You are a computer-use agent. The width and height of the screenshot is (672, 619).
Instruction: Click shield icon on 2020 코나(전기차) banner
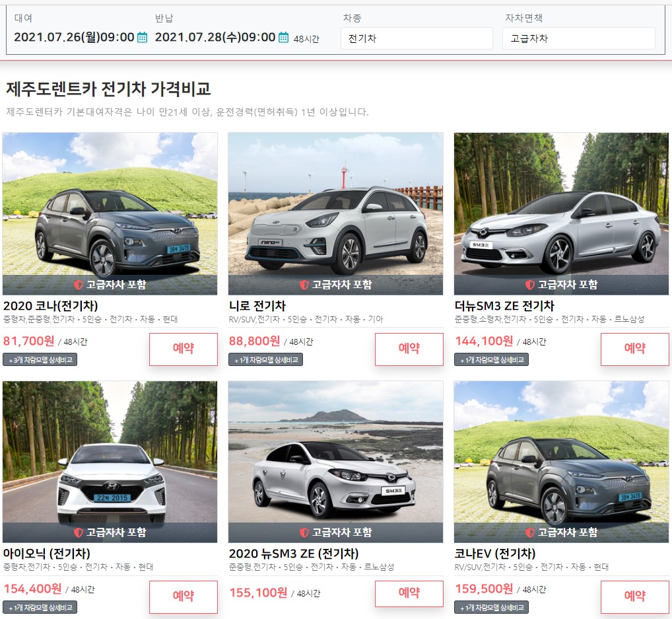coord(78,285)
